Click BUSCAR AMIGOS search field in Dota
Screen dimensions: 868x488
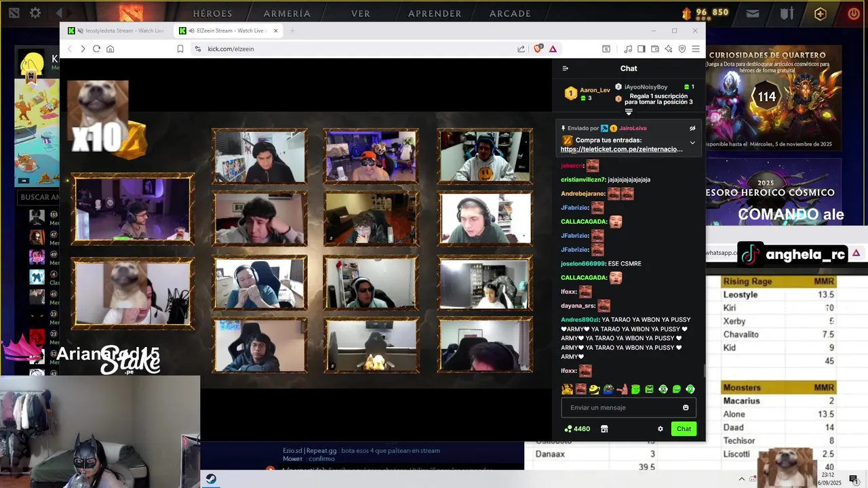pos(39,197)
